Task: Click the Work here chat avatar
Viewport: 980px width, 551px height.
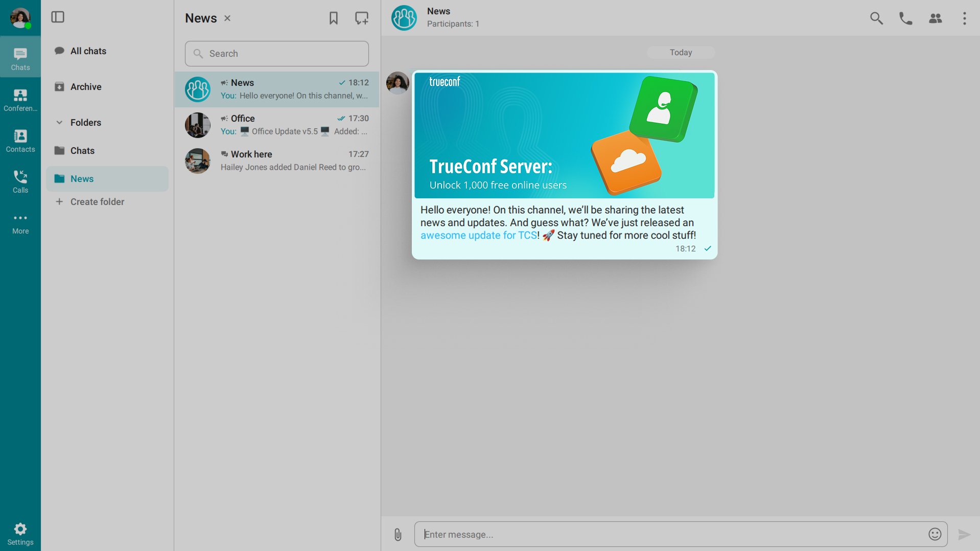Action: click(x=198, y=161)
